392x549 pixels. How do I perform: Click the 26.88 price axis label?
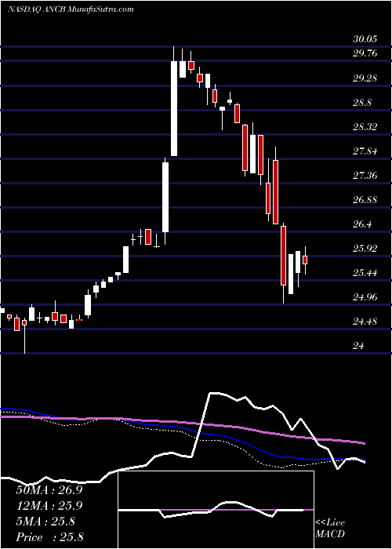tap(365, 200)
